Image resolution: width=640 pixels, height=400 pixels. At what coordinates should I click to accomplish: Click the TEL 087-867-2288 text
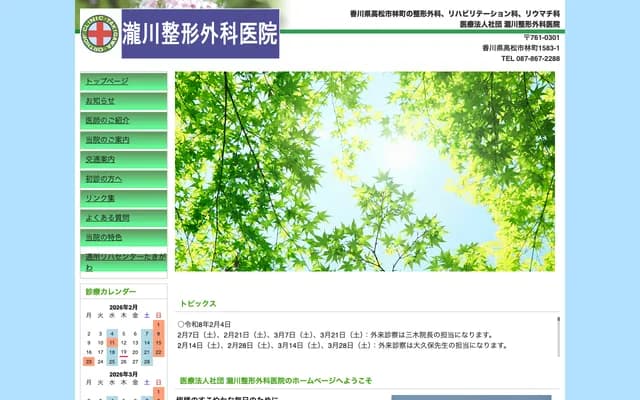click(531, 59)
